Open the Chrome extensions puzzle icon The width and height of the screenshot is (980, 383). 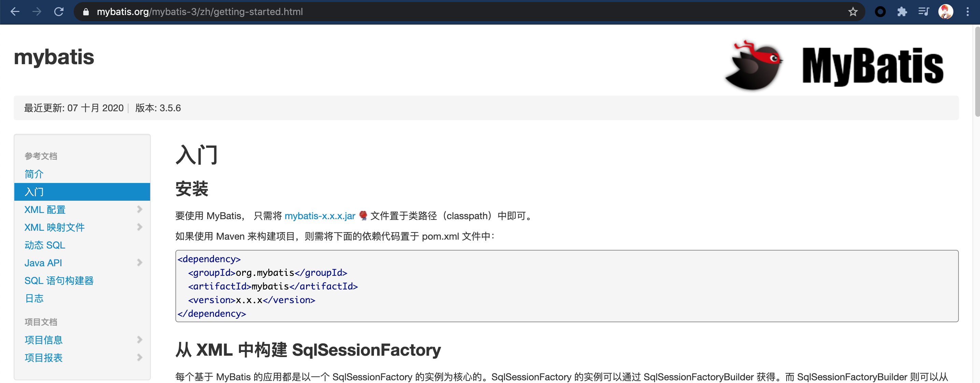(902, 12)
